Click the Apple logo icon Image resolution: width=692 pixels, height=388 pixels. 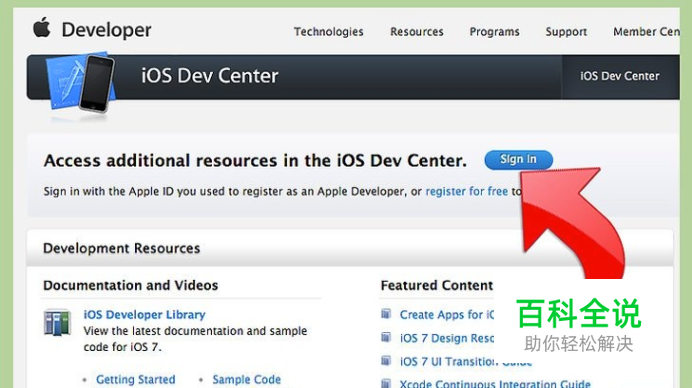point(42,27)
